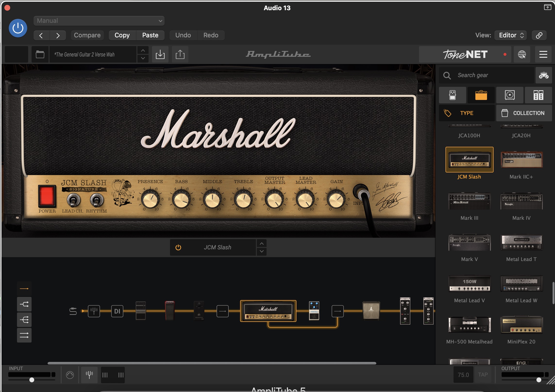This screenshot has height=392, width=555.
Task: Flip the LEAD CH. toggle switch
Action: 73,200
